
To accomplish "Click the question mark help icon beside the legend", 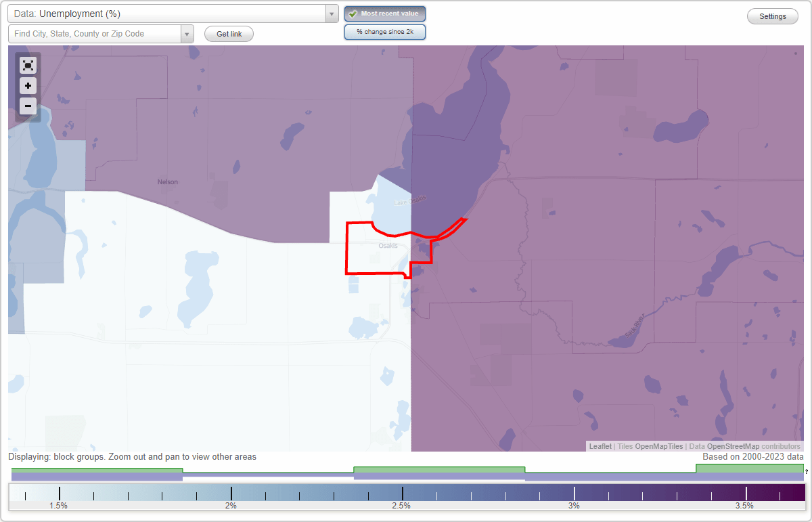I will (x=806, y=472).
